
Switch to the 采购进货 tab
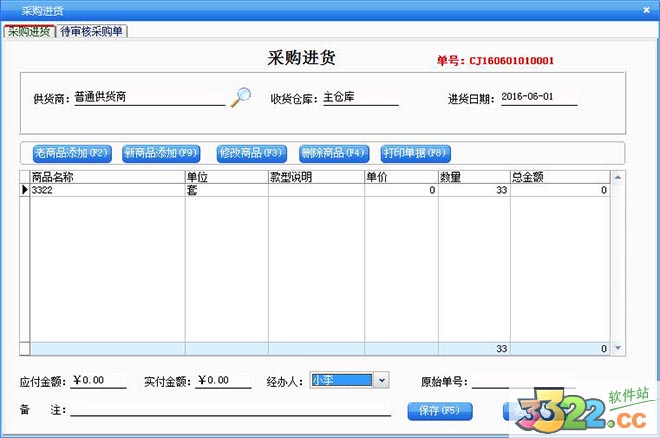click(29, 32)
